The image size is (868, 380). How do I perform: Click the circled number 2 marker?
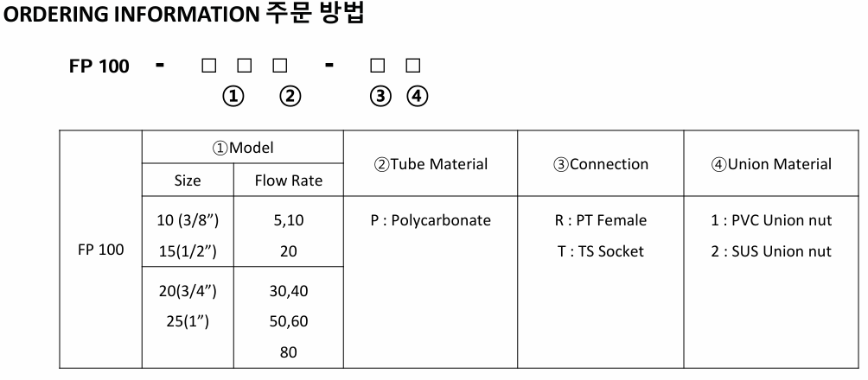coord(290,96)
